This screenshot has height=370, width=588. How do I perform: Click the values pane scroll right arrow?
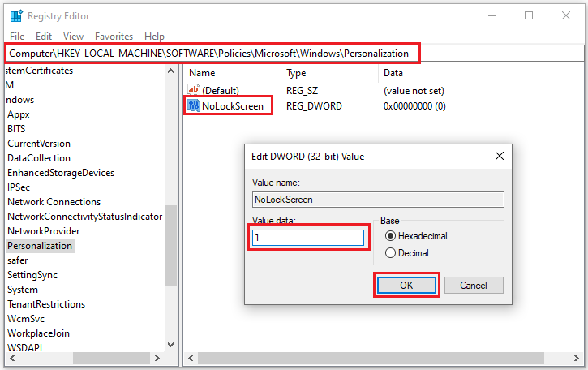coord(576,359)
